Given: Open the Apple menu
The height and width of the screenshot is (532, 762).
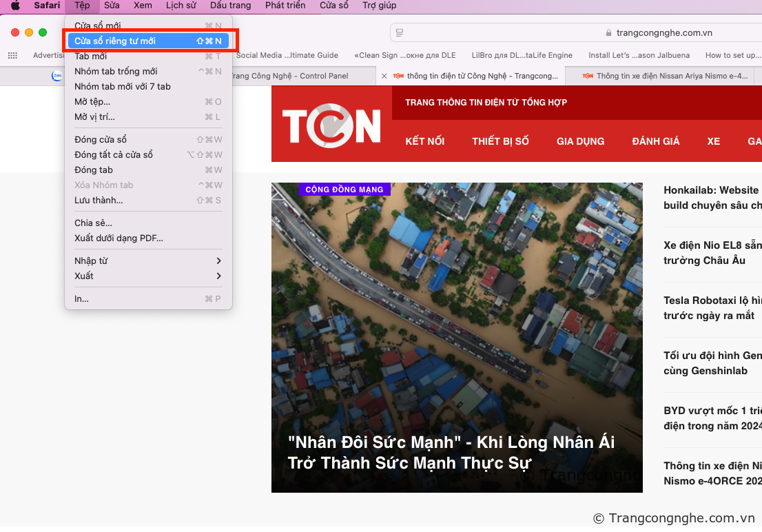Looking at the screenshot, I should click(x=15, y=6).
